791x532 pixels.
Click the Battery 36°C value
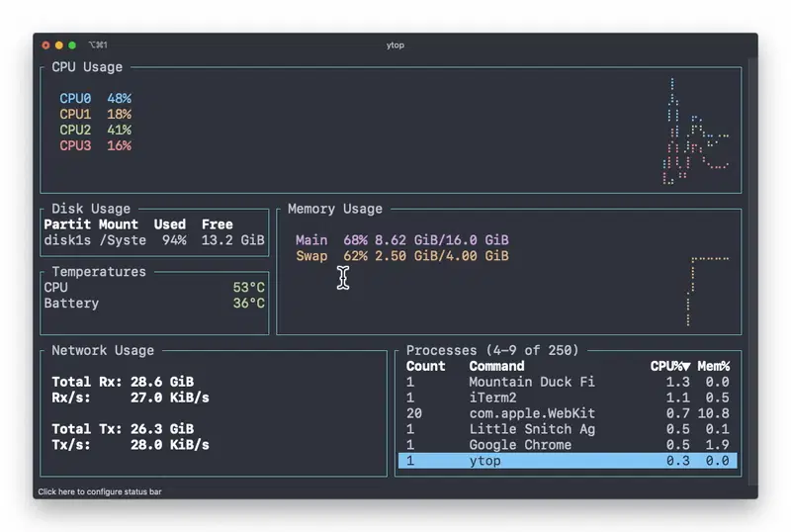tap(248, 304)
